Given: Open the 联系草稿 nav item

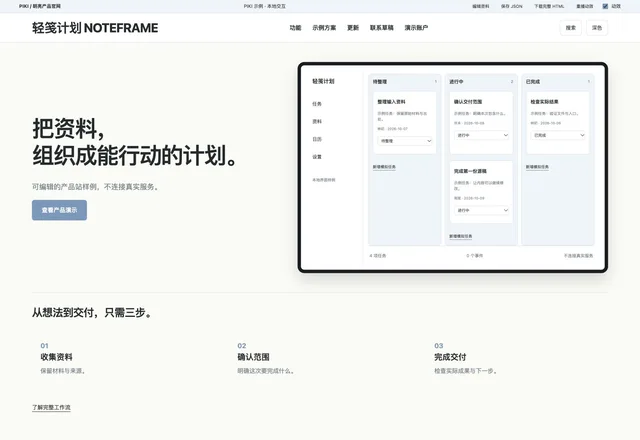Looking at the screenshot, I should point(382,28).
